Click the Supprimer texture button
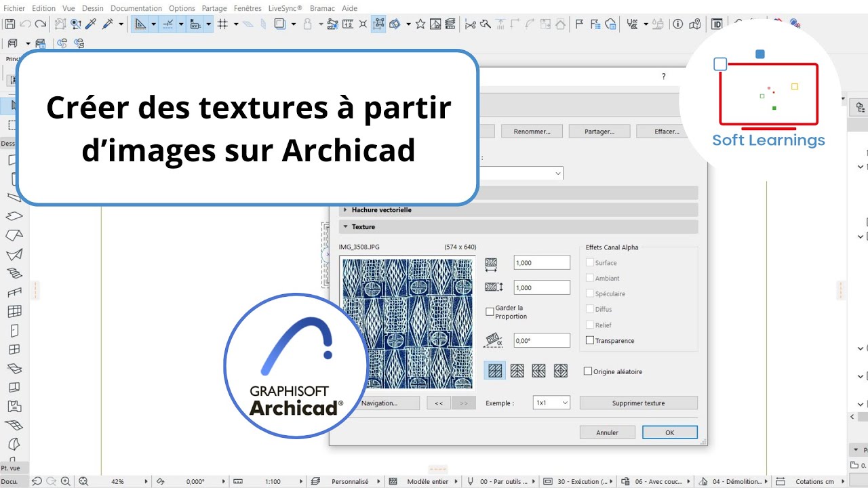The height and width of the screenshot is (488, 868). 639,403
